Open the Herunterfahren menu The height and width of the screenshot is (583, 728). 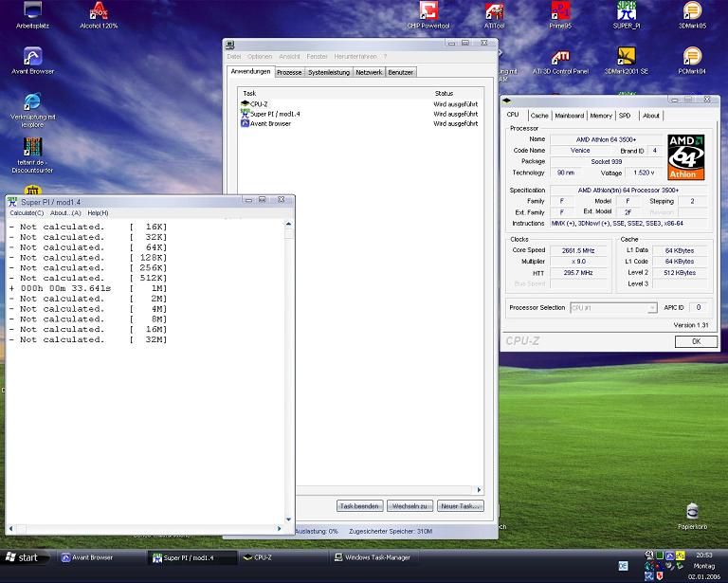[355, 56]
